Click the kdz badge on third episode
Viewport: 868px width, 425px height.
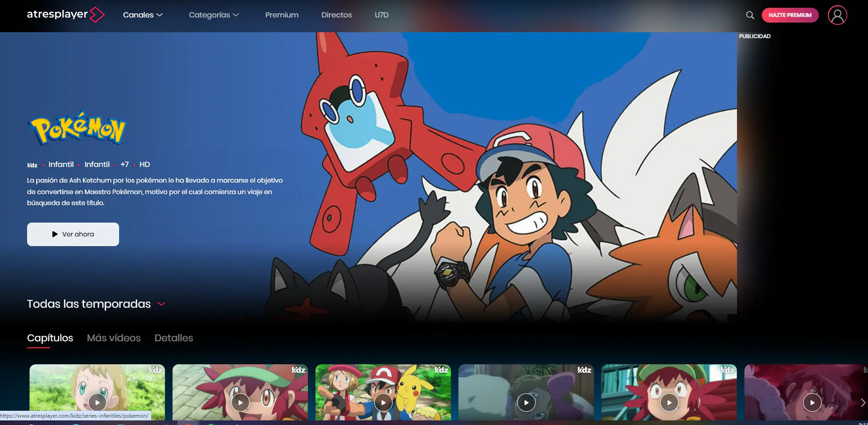(x=441, y=370)
